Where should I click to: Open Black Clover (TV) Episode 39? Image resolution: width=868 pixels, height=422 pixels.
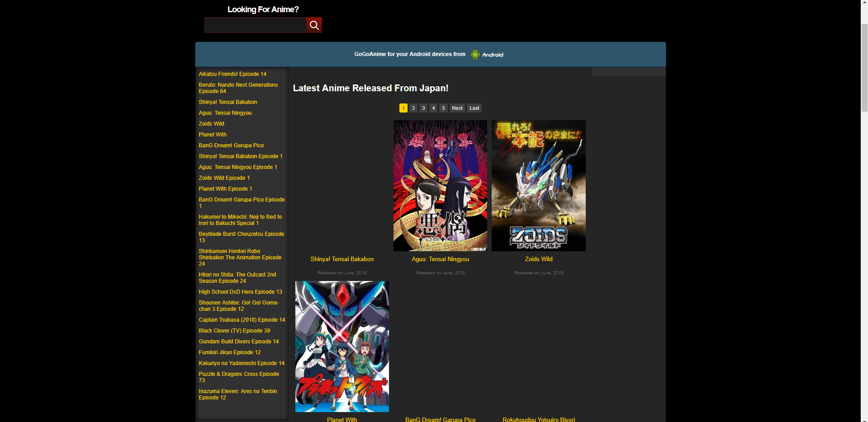[x=234, y=331]
